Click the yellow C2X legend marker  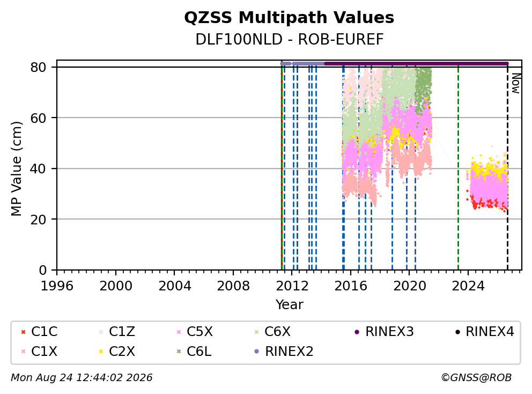101,352
